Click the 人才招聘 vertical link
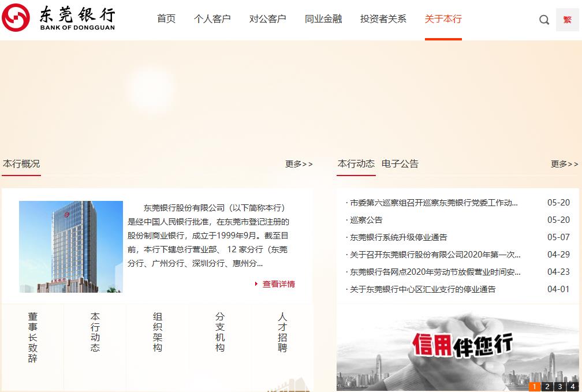The image size is (582, 392). [x=282, y=332]
